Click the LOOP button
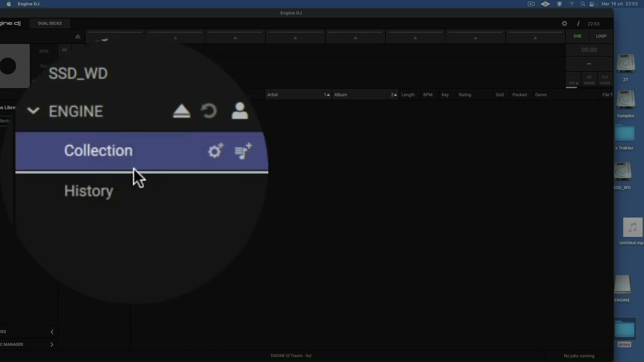644x362 pixels. click(601, 36)
